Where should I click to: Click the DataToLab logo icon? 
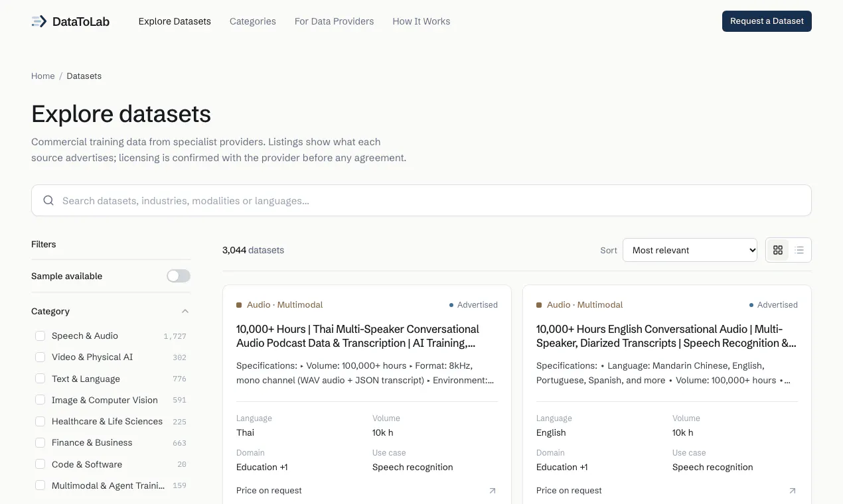point(39,21)
